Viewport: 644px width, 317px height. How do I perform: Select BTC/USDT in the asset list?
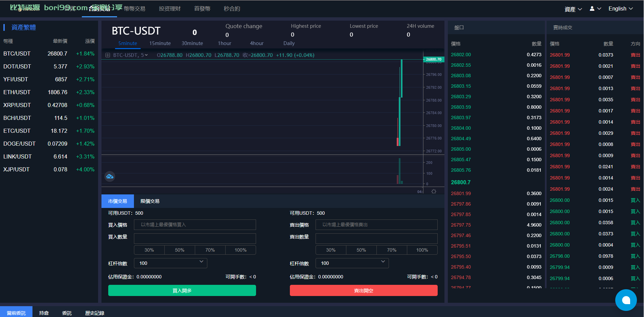[49, 54]
